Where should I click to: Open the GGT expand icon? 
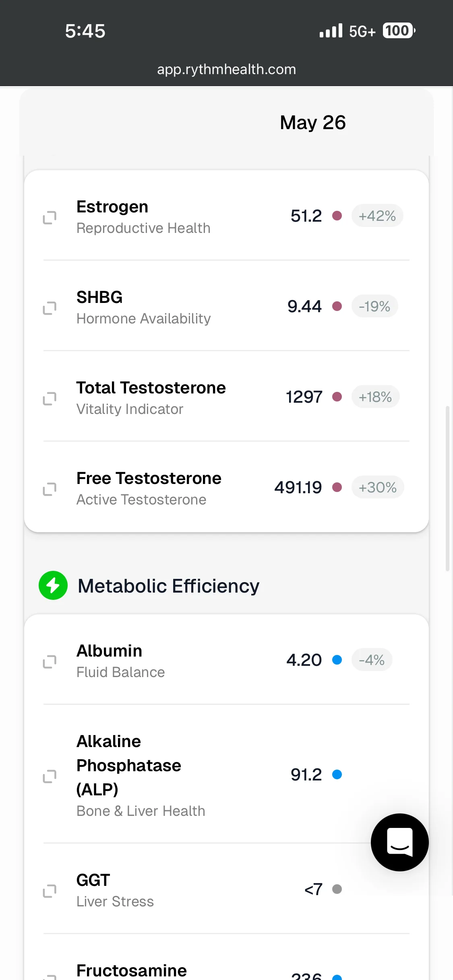tap(50, 891)
